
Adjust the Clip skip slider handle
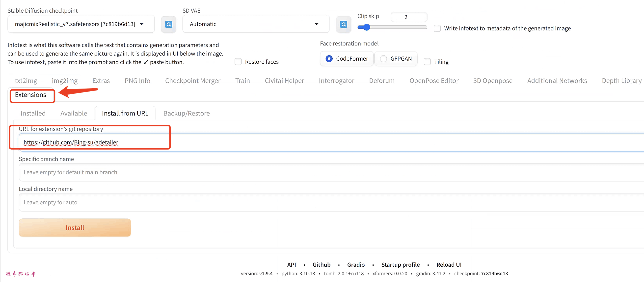(367, 27)
